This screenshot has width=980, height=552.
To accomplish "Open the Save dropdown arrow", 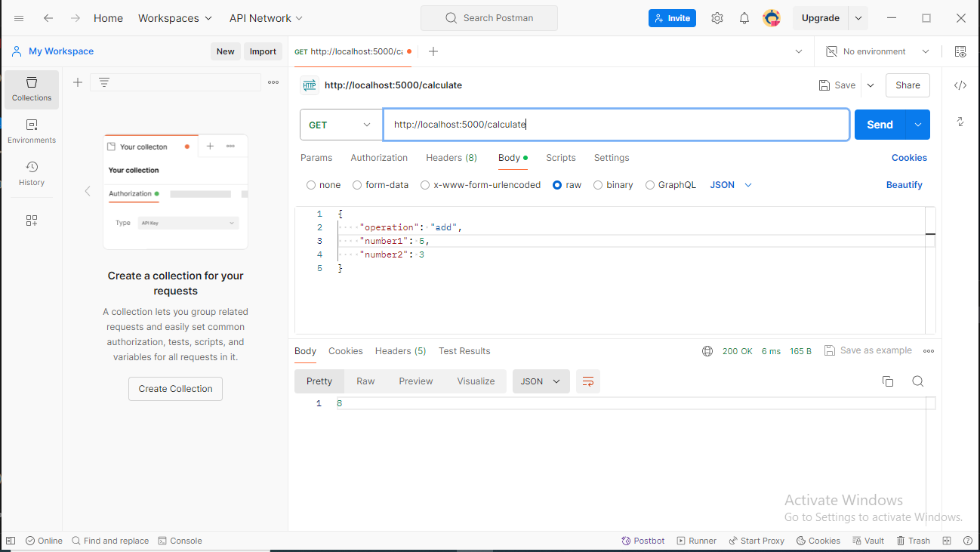I will (871, 85).
